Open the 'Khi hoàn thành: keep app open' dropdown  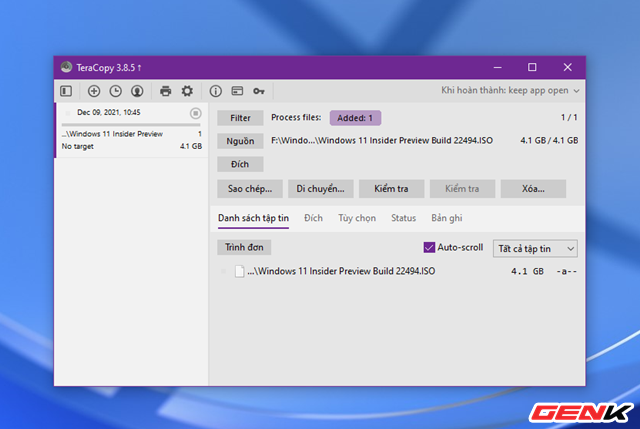pos(510,90)
